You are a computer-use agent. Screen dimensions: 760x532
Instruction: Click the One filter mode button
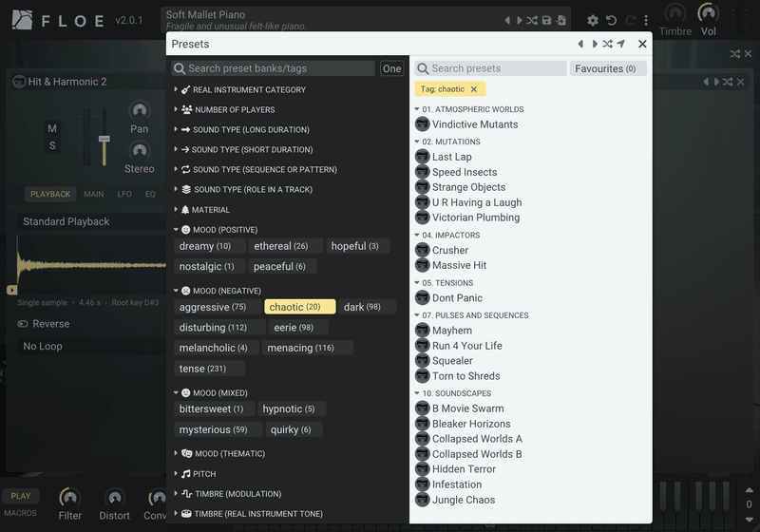[x=391, y=68]
